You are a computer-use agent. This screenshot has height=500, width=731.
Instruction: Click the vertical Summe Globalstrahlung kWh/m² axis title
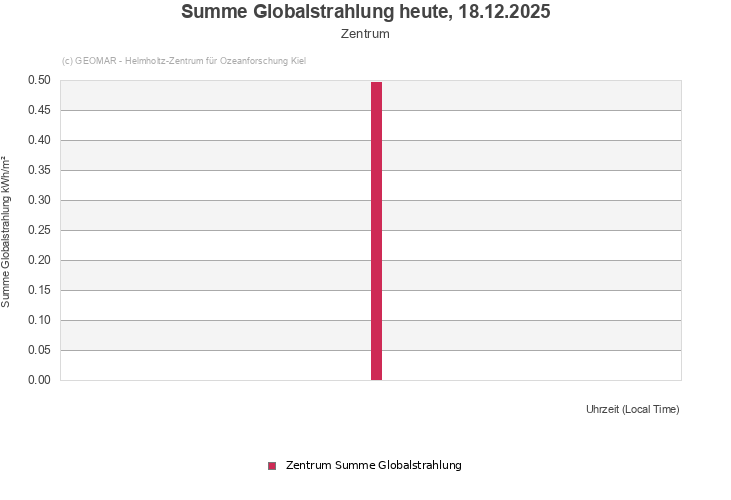6,231
